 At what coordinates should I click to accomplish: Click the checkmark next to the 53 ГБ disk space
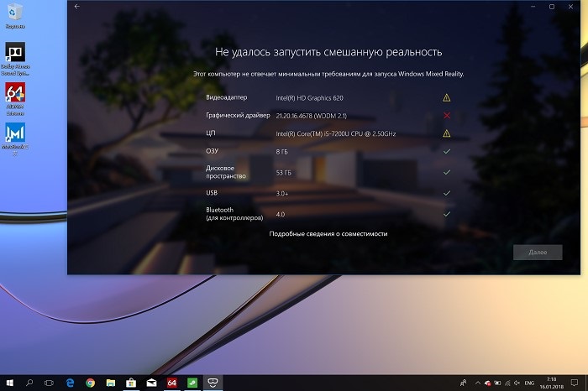coord(447,172)
